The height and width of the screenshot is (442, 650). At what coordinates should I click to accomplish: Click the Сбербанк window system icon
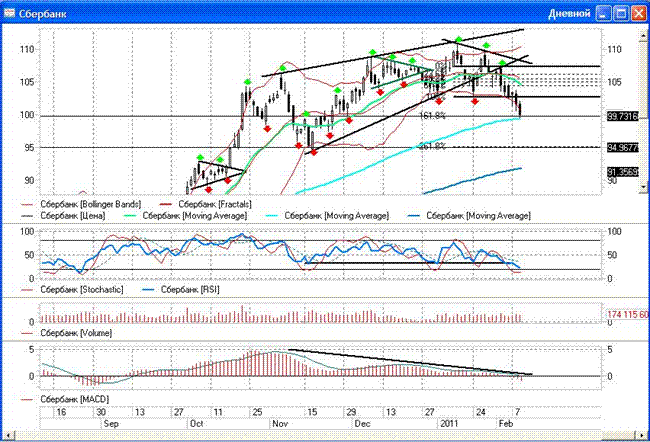[x=9, y=13]
